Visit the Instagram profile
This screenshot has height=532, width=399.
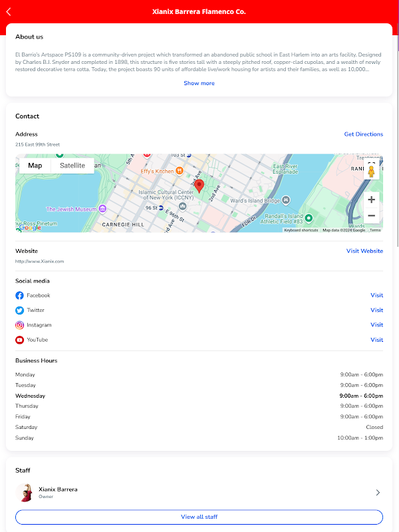pos(376,325)
